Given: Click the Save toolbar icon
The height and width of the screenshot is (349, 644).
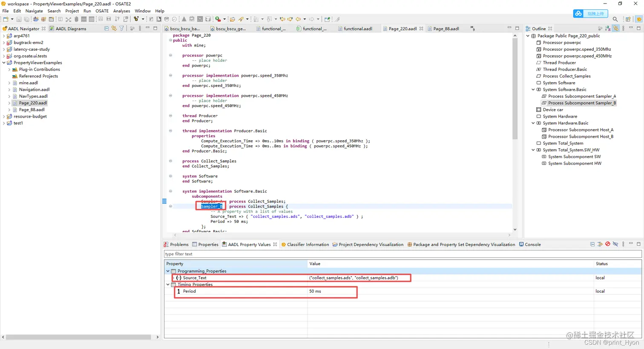Looking at the screenshot, I should click(19, 19).
